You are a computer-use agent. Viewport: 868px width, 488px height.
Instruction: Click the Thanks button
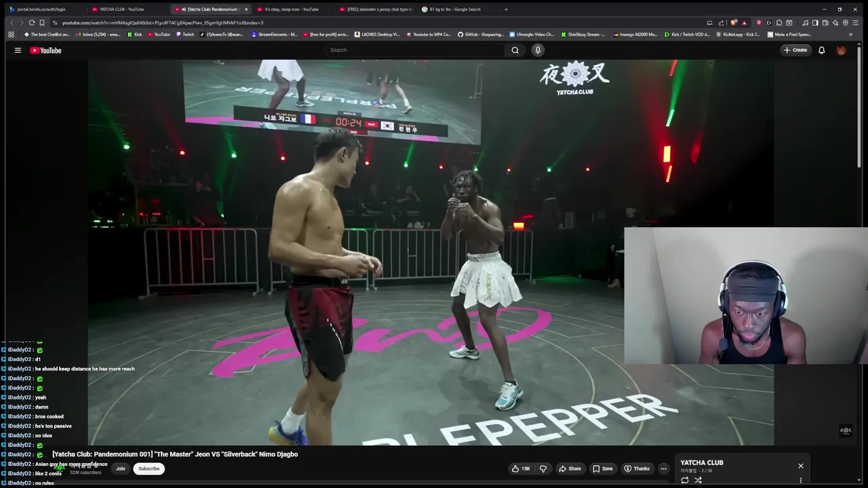click(637, 468)
